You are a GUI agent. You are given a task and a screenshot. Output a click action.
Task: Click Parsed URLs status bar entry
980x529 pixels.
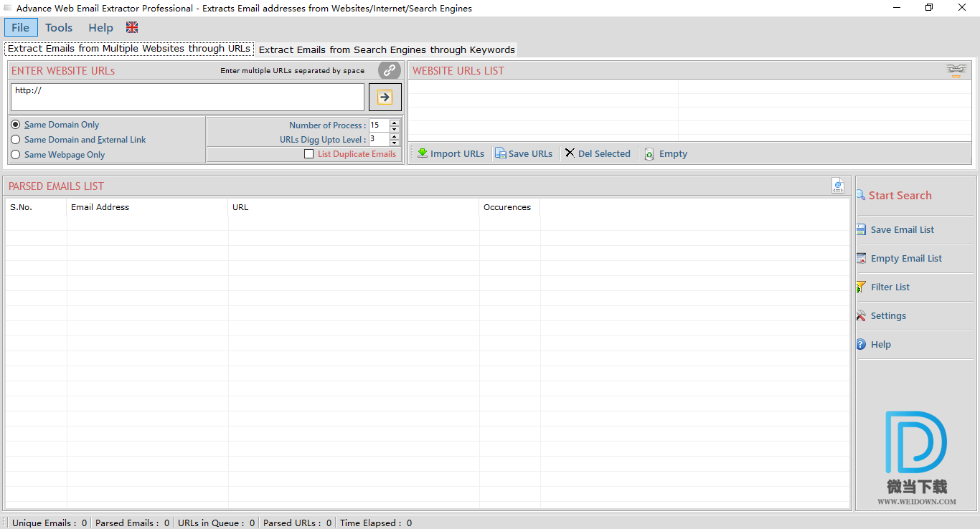click(x=297, y=523)
